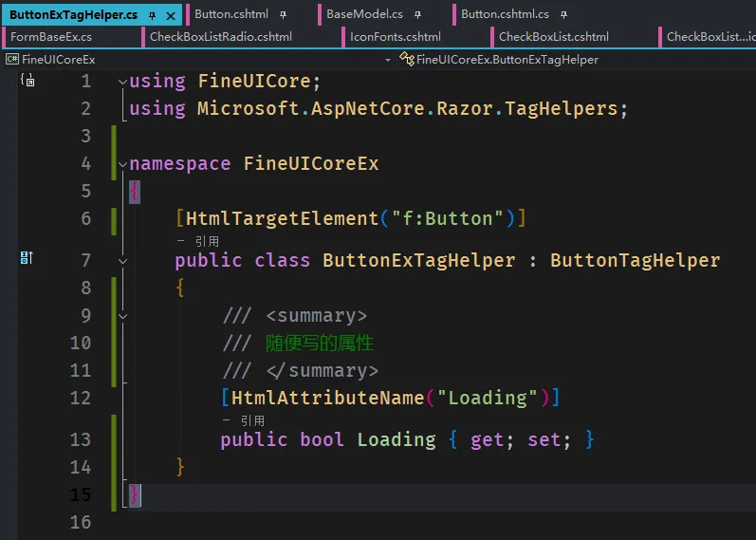Click the C# project icon beside FineUICoreEx
The image size is (756, 540).
pos(12,60)
